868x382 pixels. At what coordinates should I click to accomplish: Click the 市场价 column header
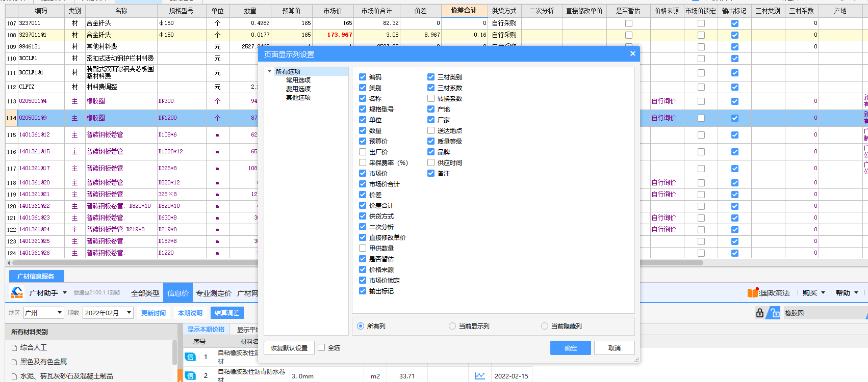click(333, 11)
